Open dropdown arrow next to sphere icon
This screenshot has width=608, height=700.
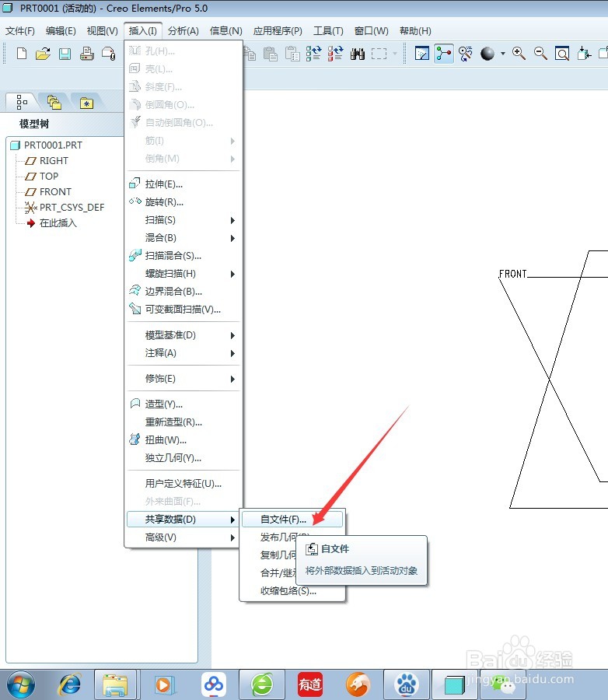pos(503,54)
